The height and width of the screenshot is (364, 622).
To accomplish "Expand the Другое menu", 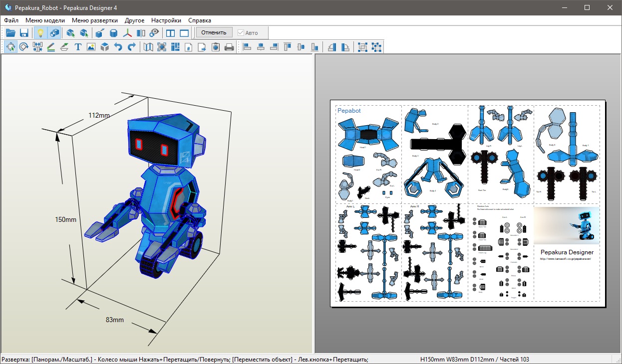I will (x=135, y=20).
